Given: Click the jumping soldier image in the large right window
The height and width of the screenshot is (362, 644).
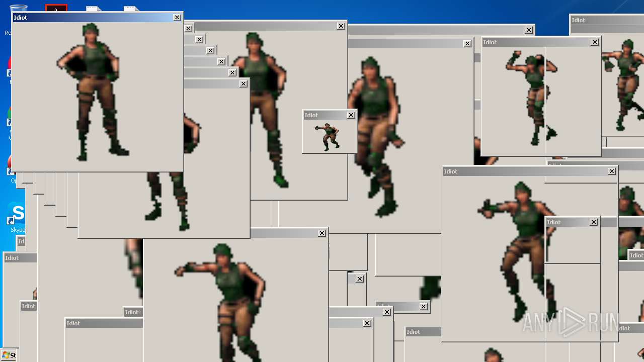Looking at the screenshot, I should [x=518, y=251].
